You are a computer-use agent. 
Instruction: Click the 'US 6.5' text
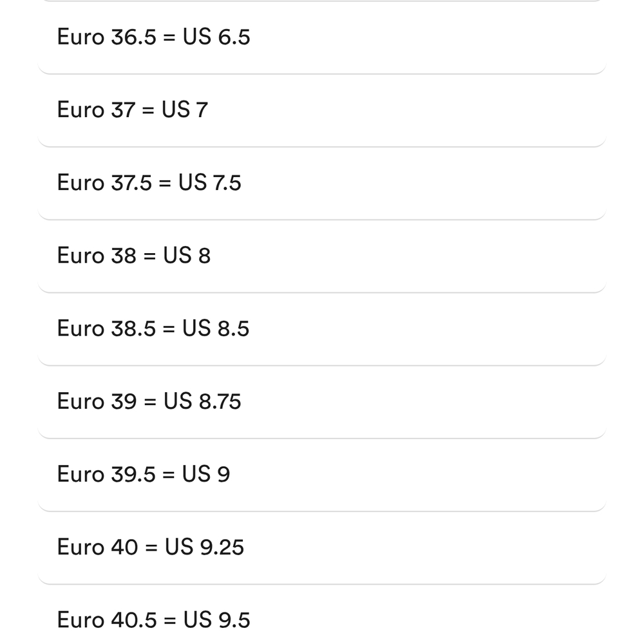[x=216, y=37]
